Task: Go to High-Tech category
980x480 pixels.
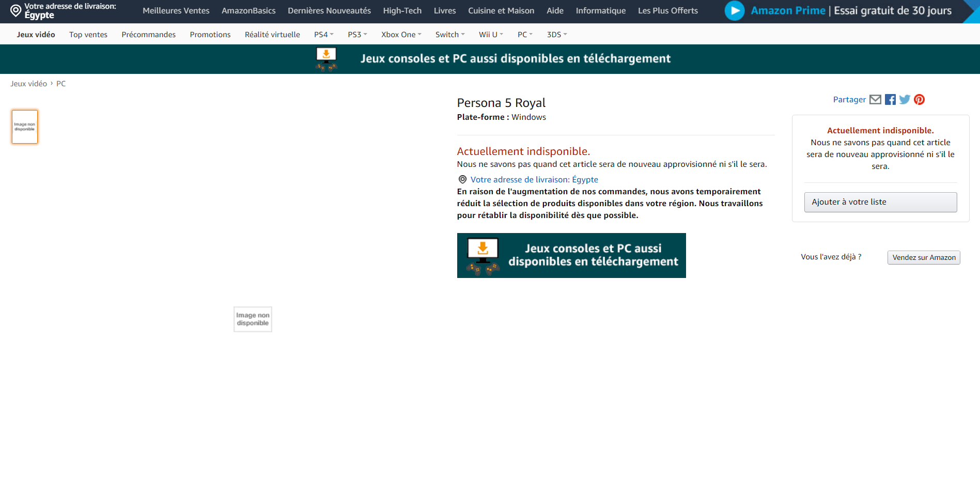Action: click(x=402, y=11)
